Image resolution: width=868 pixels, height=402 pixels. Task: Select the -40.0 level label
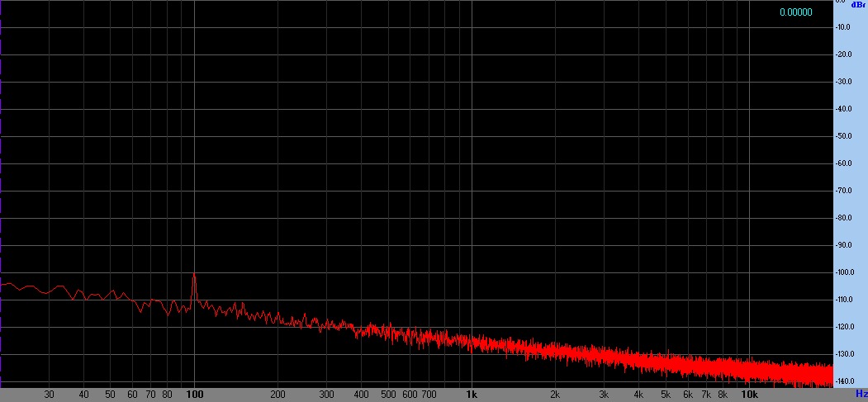[844, 109]
